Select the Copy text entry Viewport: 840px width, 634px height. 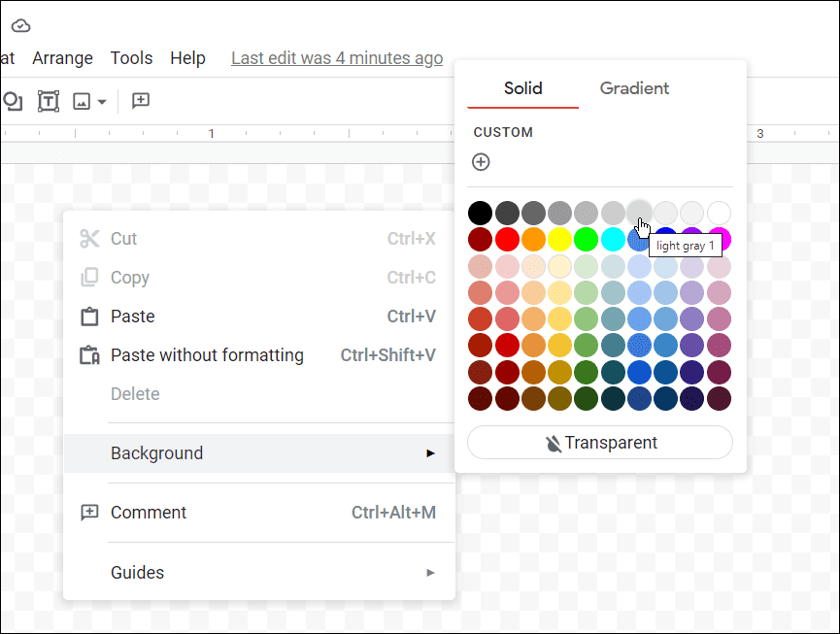130,278
